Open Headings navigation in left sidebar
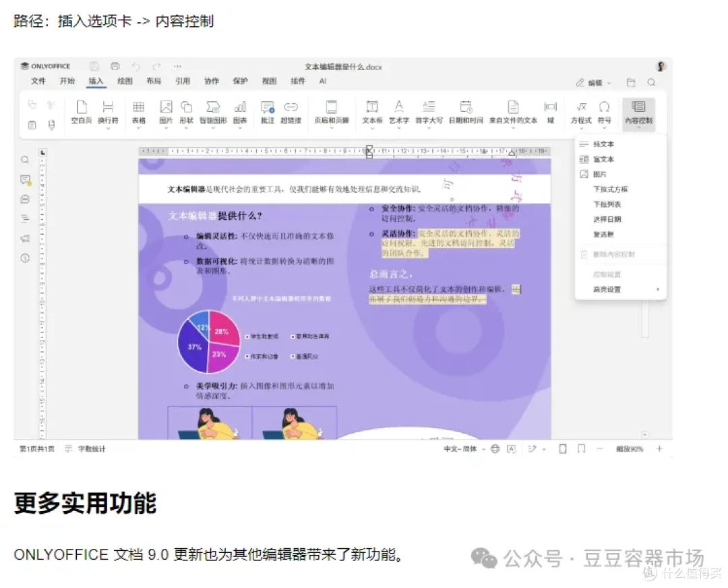Image resolution: width=728 pixels, height=588 pixels. [x=25, y=218]
